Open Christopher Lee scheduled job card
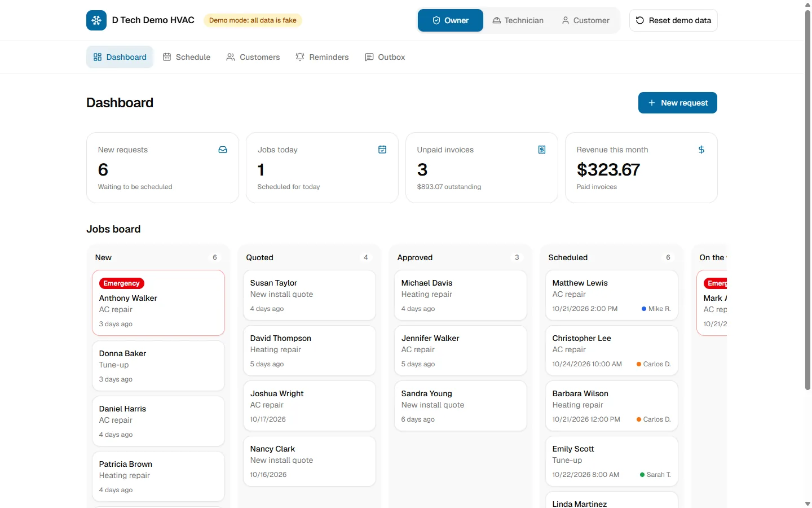The image size is (812, 508). point(612,351)
